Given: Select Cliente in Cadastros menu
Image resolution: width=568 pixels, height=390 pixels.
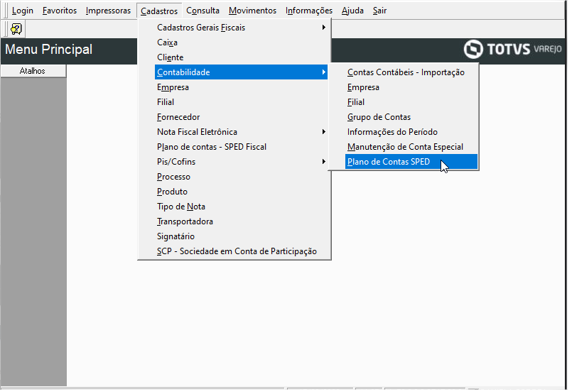Looking at the screenshot, I should [241, 57].
